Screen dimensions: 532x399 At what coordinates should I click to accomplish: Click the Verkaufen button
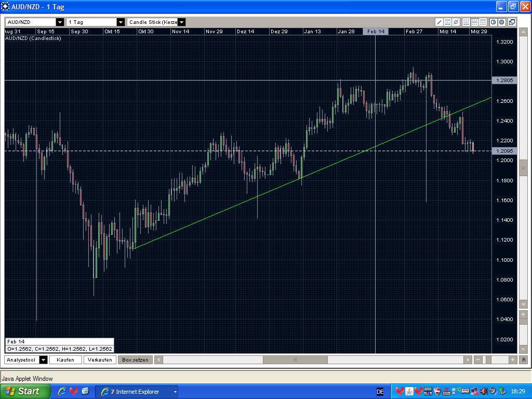click(100, 360)
